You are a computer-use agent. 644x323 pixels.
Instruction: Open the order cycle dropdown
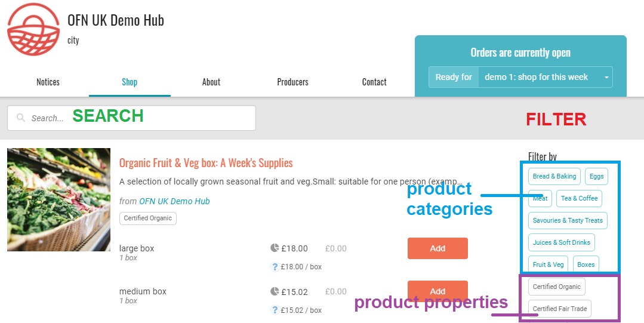point(545,77)
